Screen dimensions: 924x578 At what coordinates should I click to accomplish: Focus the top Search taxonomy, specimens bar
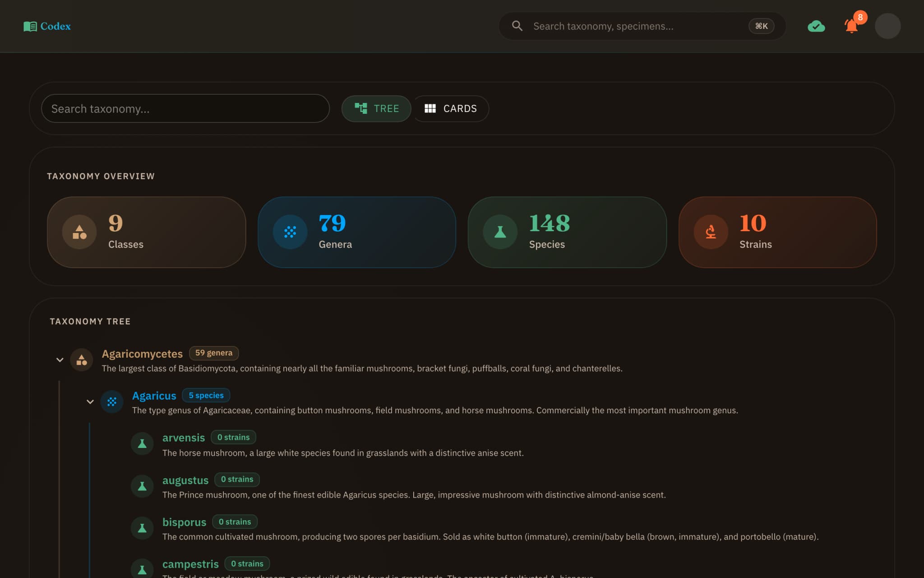click(x=642, y=26)
